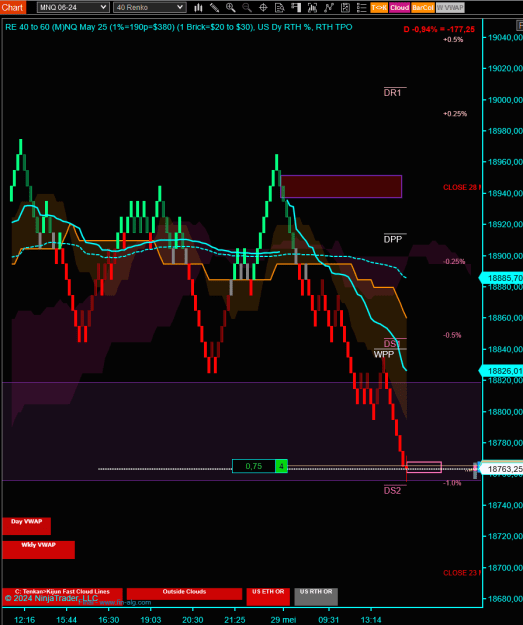
Task: Open the data box icon
Action: click(279, 7)
